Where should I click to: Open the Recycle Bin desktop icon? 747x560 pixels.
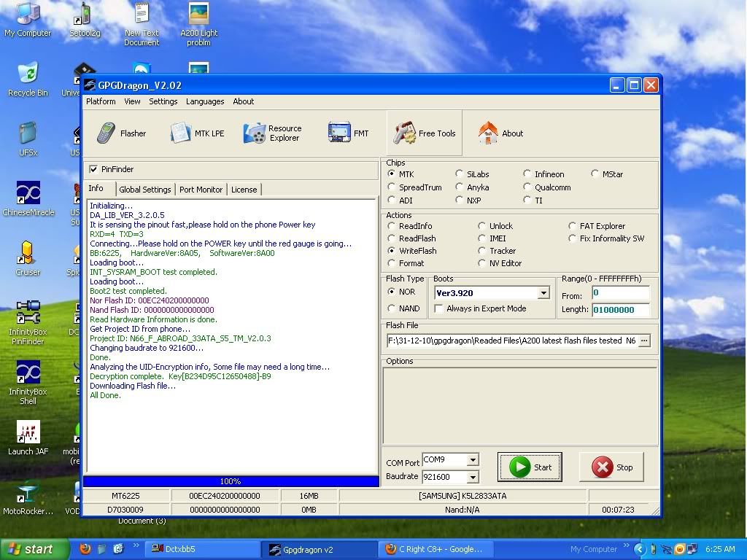(x=28, y=79)
